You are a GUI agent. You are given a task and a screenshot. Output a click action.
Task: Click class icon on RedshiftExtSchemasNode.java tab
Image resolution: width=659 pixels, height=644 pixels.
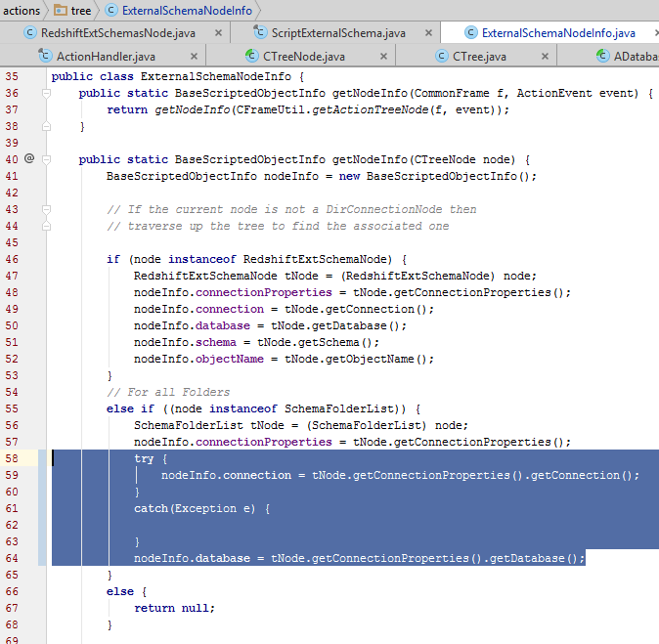pyautogui.click(x=30, y=33)
